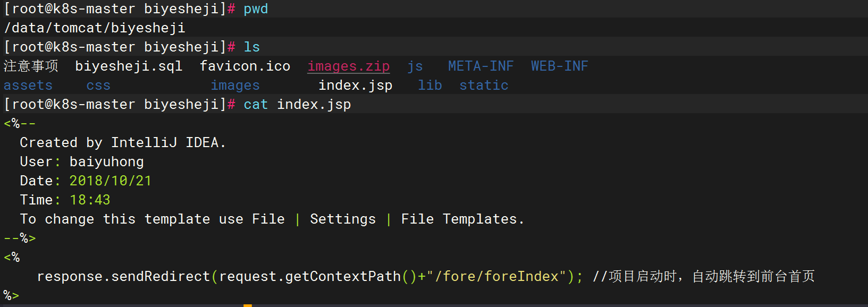
Task: Click the 'WEB-INF' directory name
Action: click(x=559, y=66)
